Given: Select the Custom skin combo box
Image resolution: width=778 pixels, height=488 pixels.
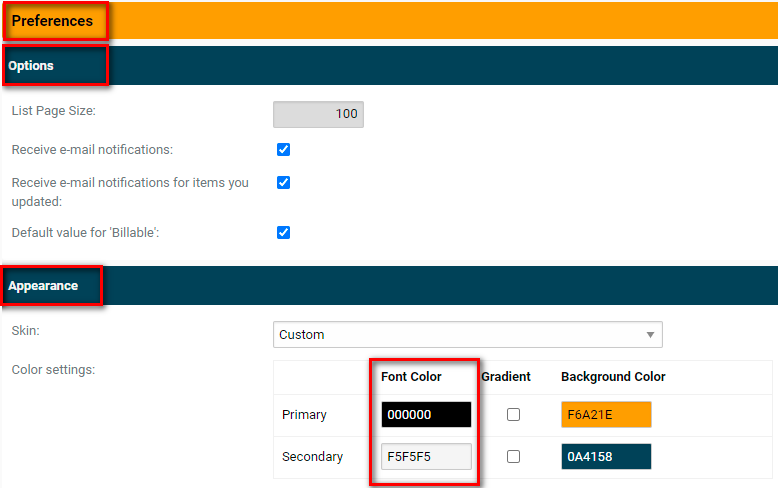Looking at the screenshot, I should tap(467, 335).
